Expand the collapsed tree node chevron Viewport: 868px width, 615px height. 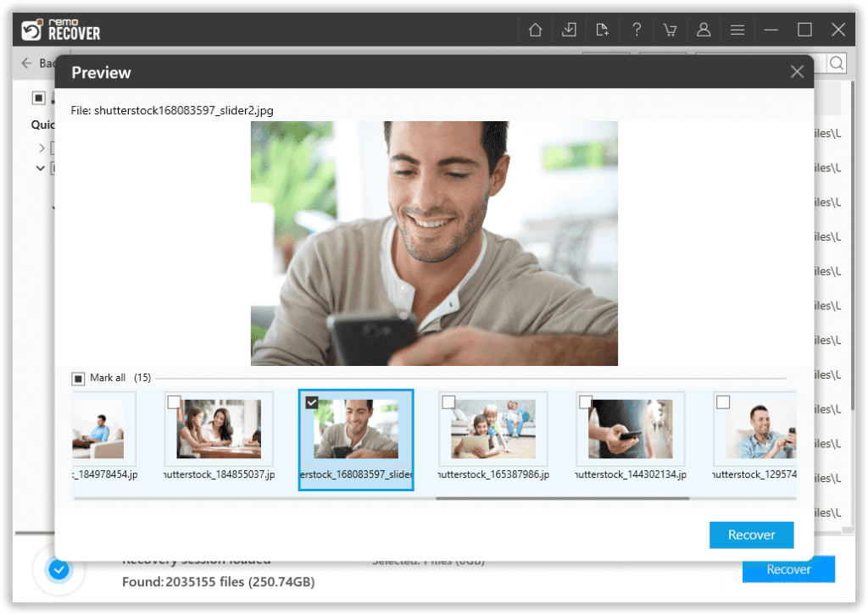coord(42,148)
